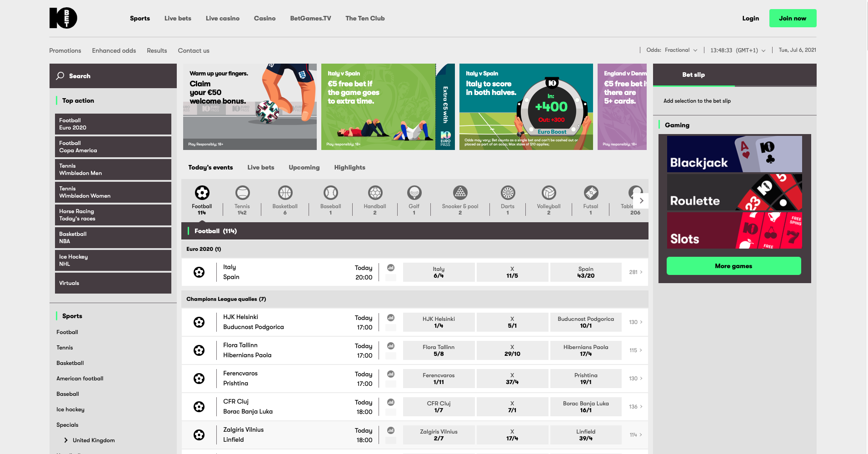Open stats icon for Zalgiris Vilnius match
Screen dimensions: 868x454
click(x=391, y=430)
